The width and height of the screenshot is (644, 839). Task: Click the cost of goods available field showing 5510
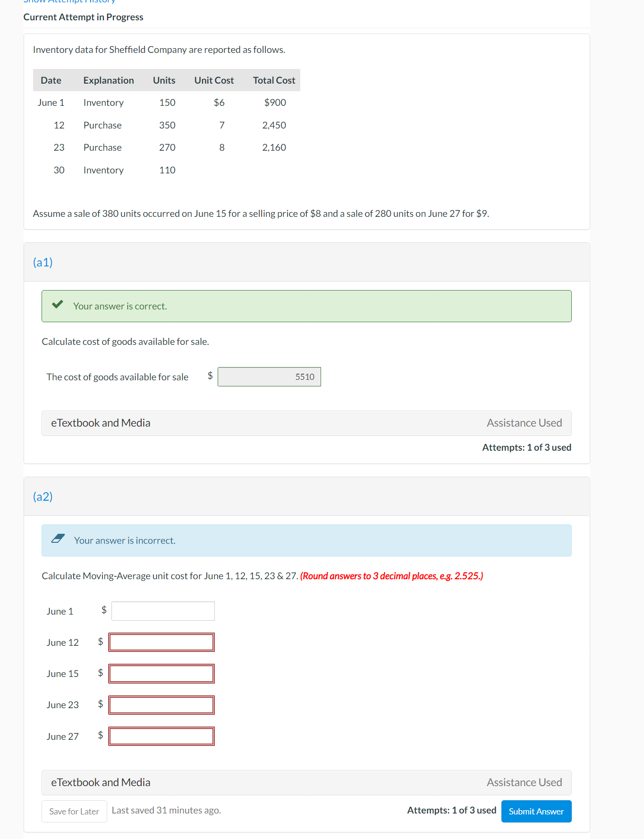pyautogui.click(x=269, y=377)
